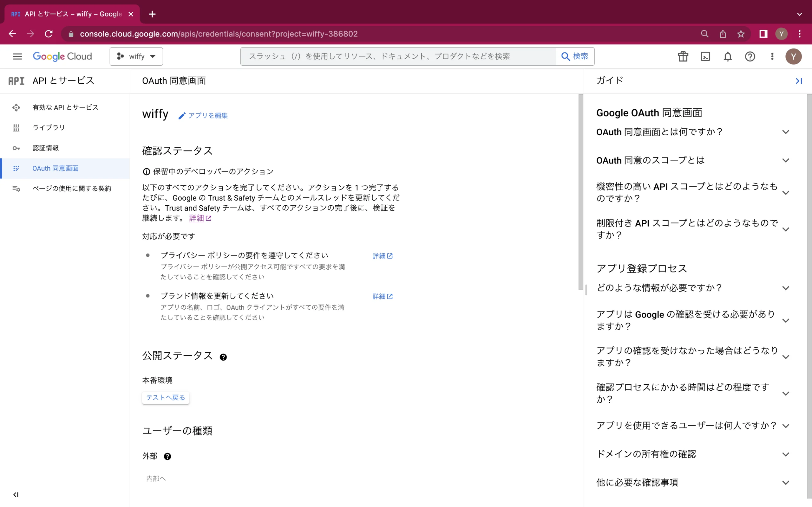This screenshot has width=812, height=507.
Task: Click the help icon beside 外部
Action: pyautogui.click(x=167, y=456)
